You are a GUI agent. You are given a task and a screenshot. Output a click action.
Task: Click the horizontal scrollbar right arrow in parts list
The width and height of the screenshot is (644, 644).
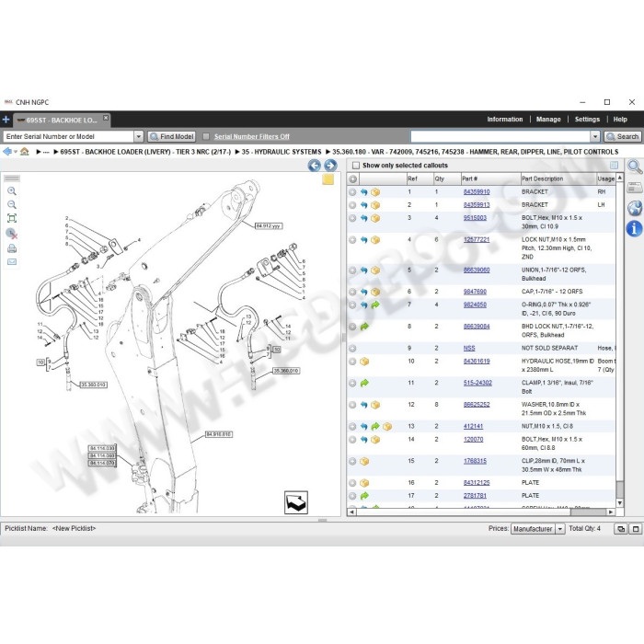point(611,512)
